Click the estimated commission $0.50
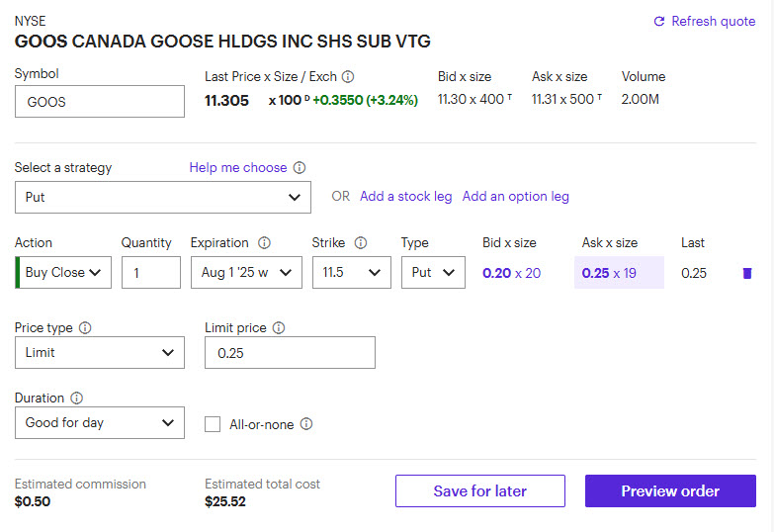Image resolution: width=774 pixels, height=532 pixels. (33, 501)
